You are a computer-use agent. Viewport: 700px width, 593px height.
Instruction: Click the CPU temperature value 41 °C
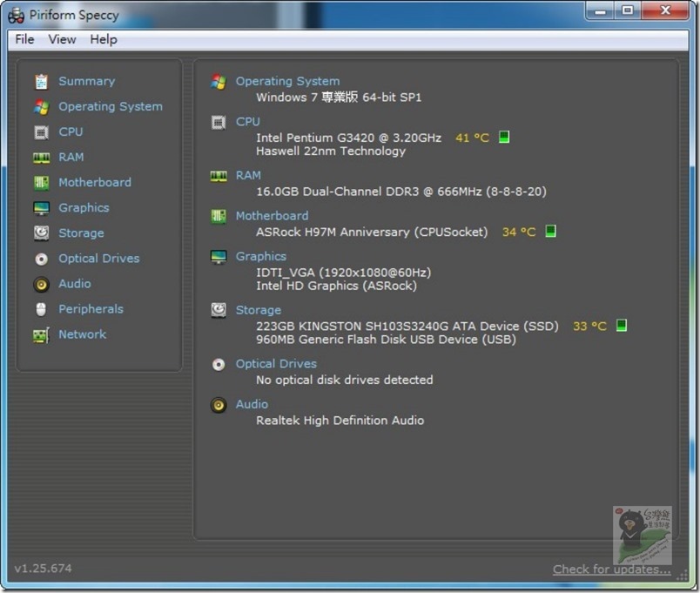pos(472,138)
